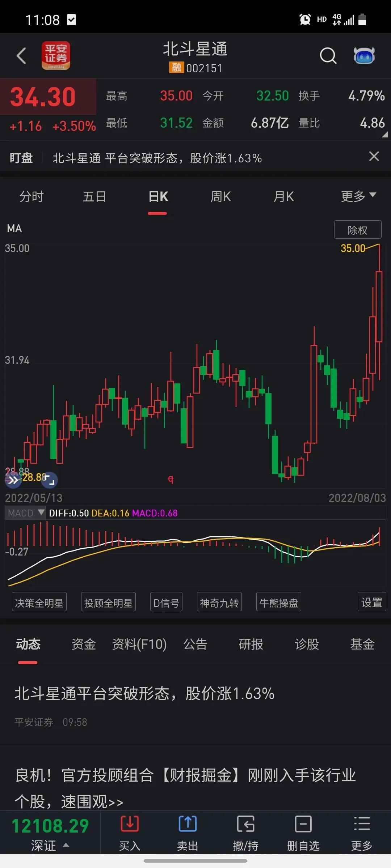Open the Ping An Securities logo
This screenshot has height=868, width=391.
[56, 55]
